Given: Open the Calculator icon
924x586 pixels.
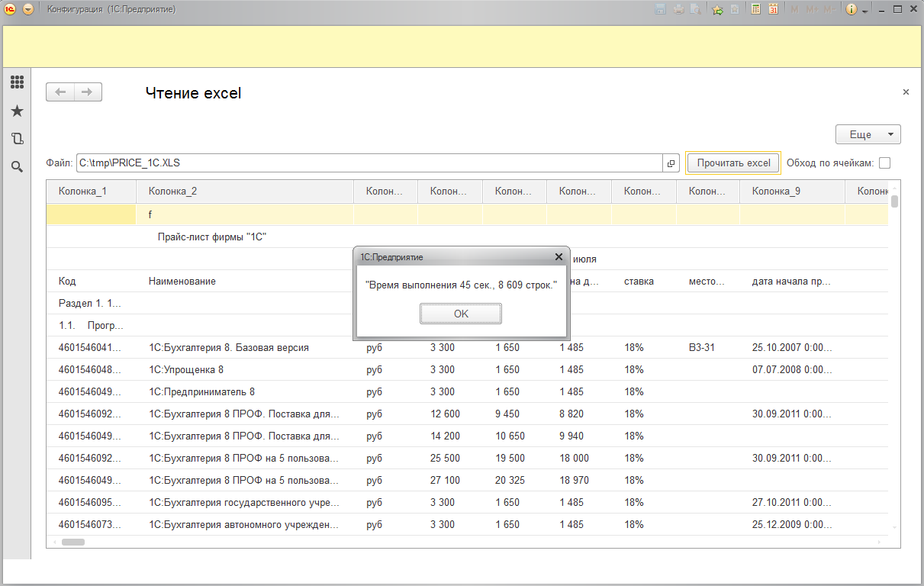Looking at the screenshot, I should pyautogui.click(x=755, y=10).
